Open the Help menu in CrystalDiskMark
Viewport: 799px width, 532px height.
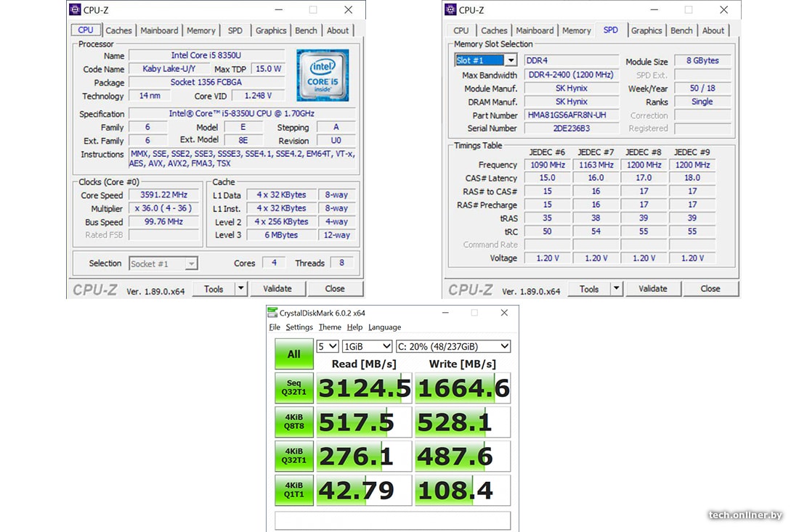[x=354, y=327]
